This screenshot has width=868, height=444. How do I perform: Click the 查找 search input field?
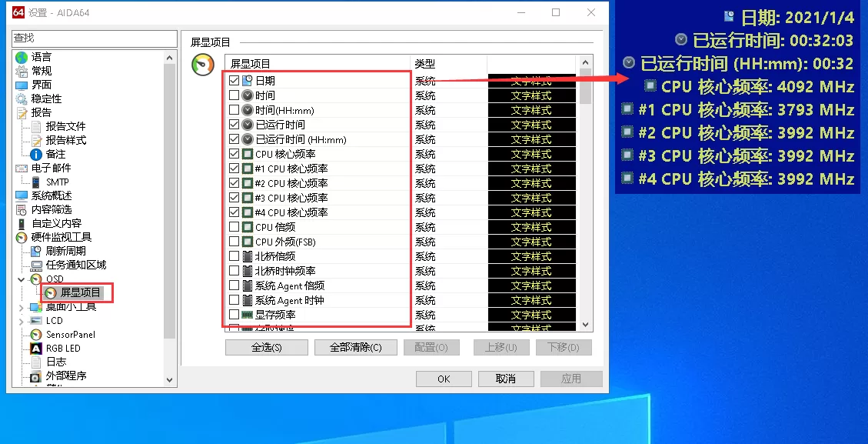coord(94,38)
